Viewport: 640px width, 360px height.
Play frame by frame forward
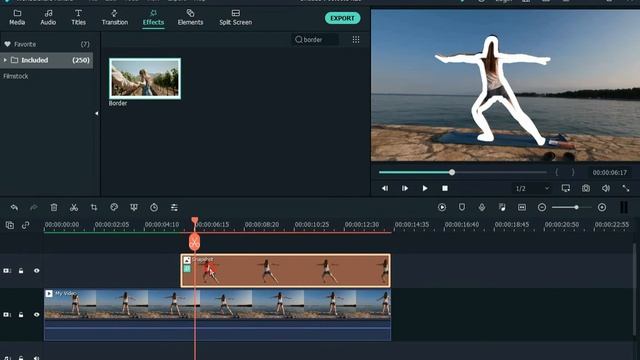click(405, 188)
